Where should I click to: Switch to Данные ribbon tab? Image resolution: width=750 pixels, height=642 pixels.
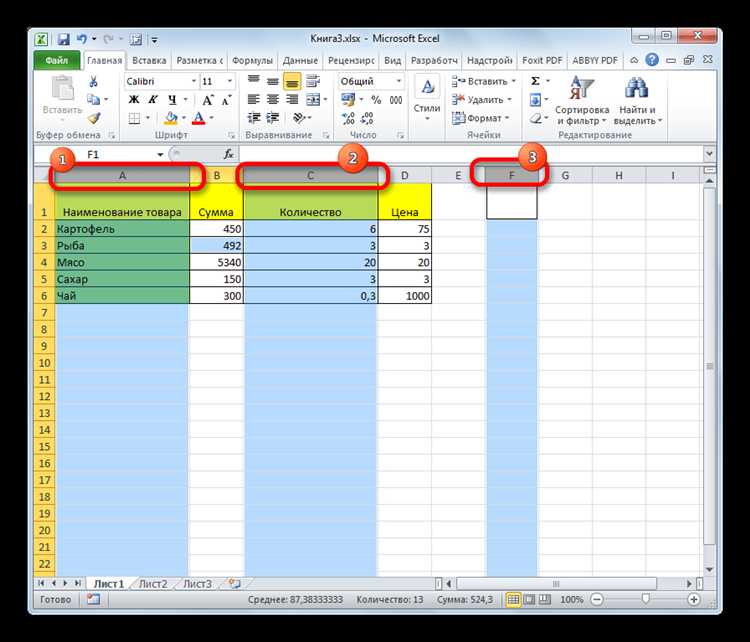300,60
